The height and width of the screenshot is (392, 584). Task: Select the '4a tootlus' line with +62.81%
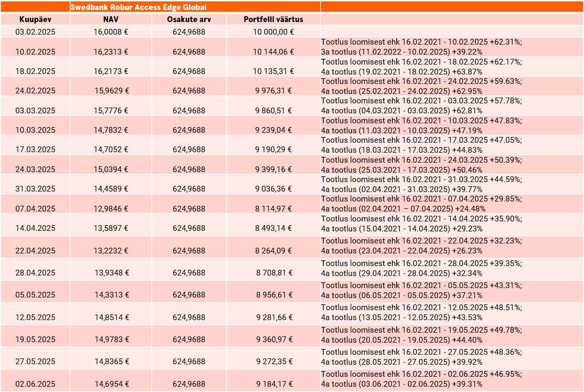tap(401, 111)
